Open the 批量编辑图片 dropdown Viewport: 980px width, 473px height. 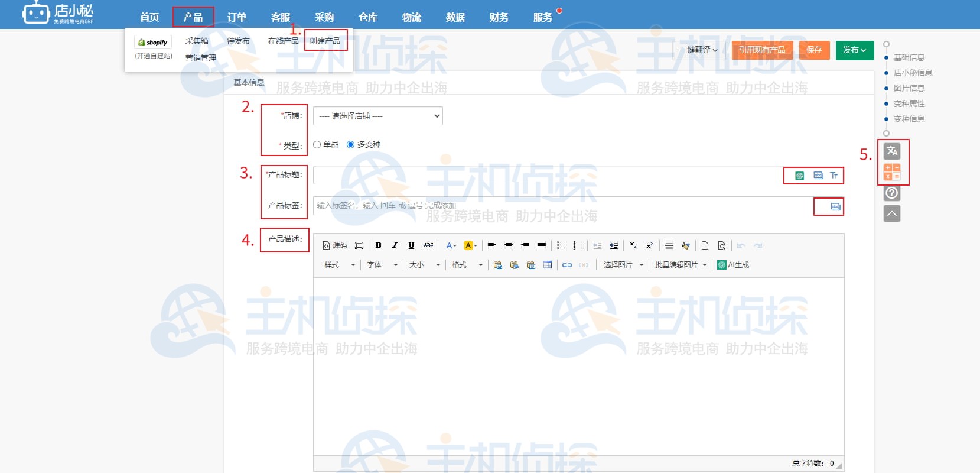[x=681, y=265]
